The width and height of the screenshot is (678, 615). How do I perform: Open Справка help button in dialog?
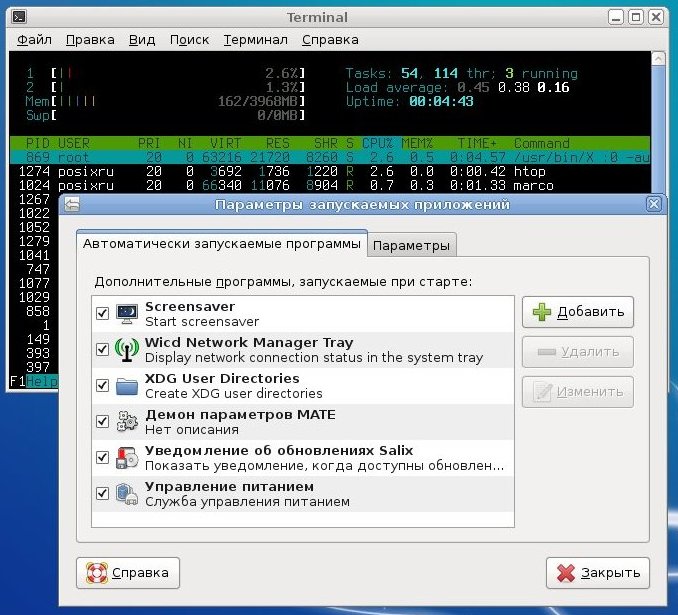[x=128, y=573]
